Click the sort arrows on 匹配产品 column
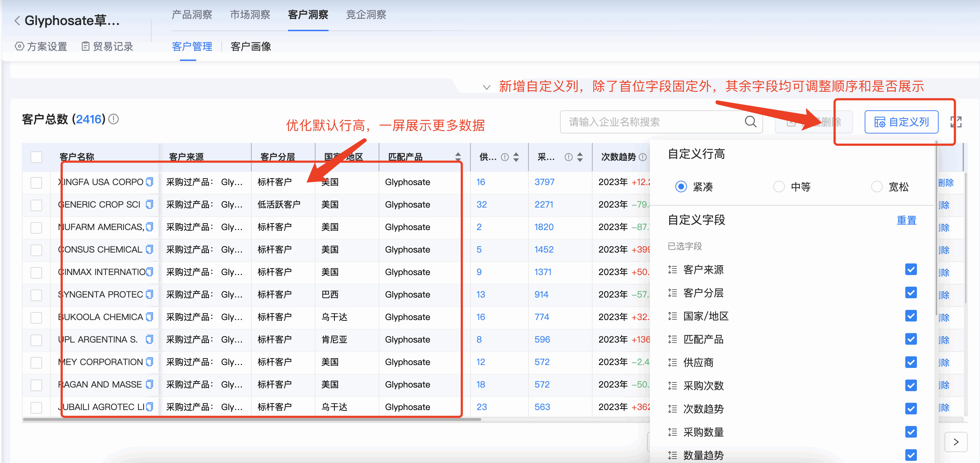The width and height of the screenshot is (980, 463). pos(458,156)
